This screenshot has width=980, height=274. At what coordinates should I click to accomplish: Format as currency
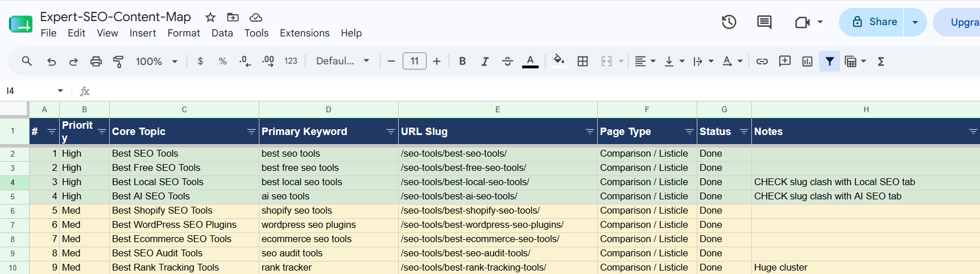pos(200,61)
